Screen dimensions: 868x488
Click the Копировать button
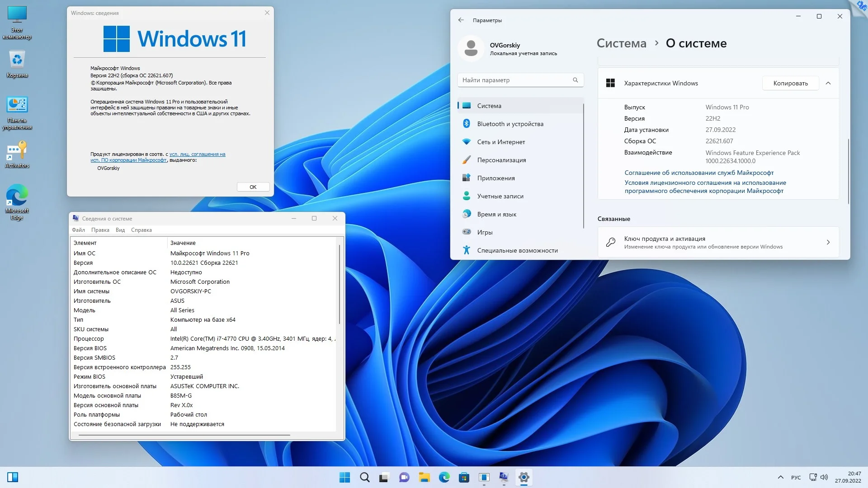point(790,83)
